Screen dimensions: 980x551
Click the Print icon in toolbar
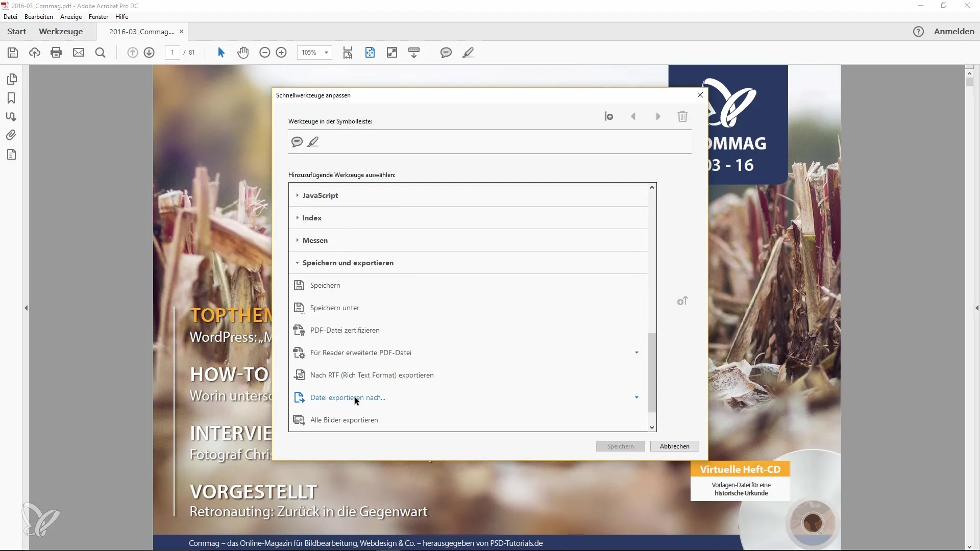point(56,53)
